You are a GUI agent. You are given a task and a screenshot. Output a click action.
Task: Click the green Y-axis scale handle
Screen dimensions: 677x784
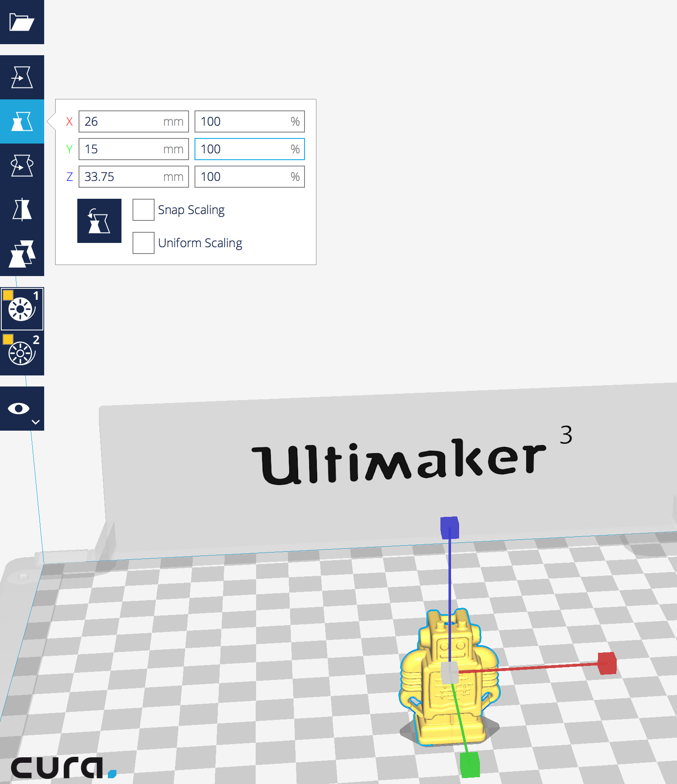pos(470,764)
